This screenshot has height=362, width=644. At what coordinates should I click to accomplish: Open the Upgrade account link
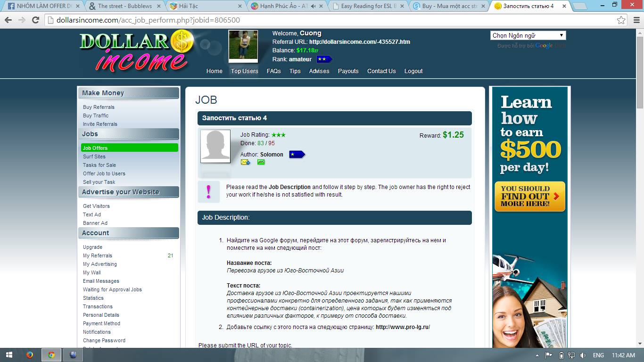92,247
